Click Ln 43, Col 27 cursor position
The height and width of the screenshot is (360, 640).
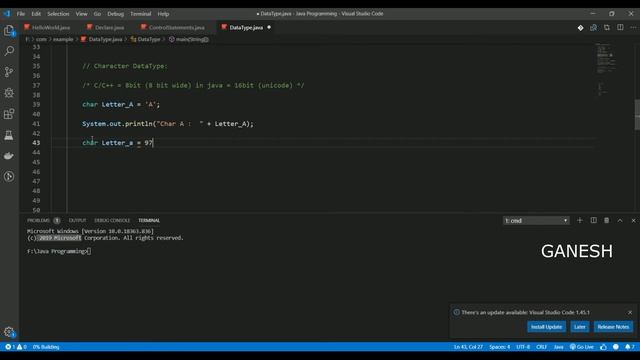[x=468, y=347]
